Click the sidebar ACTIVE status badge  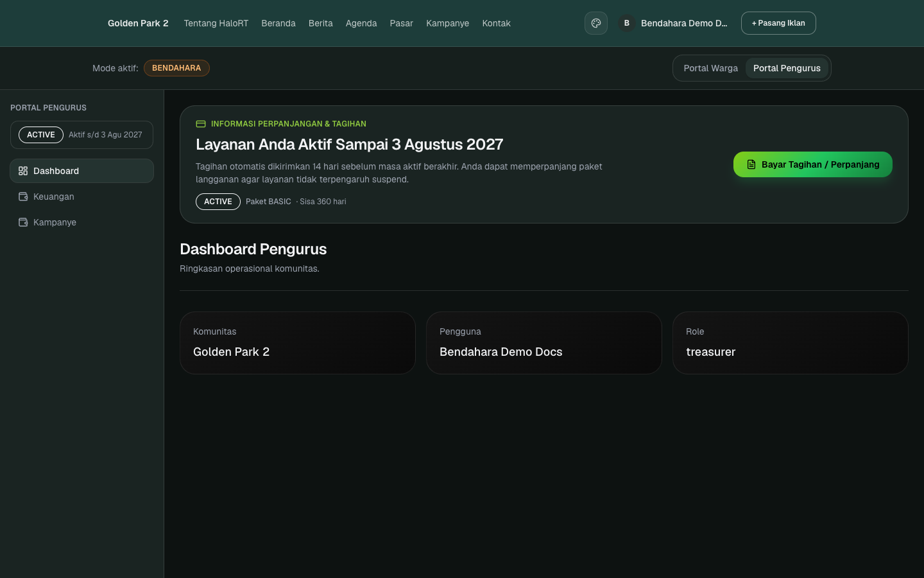point(41,135)
